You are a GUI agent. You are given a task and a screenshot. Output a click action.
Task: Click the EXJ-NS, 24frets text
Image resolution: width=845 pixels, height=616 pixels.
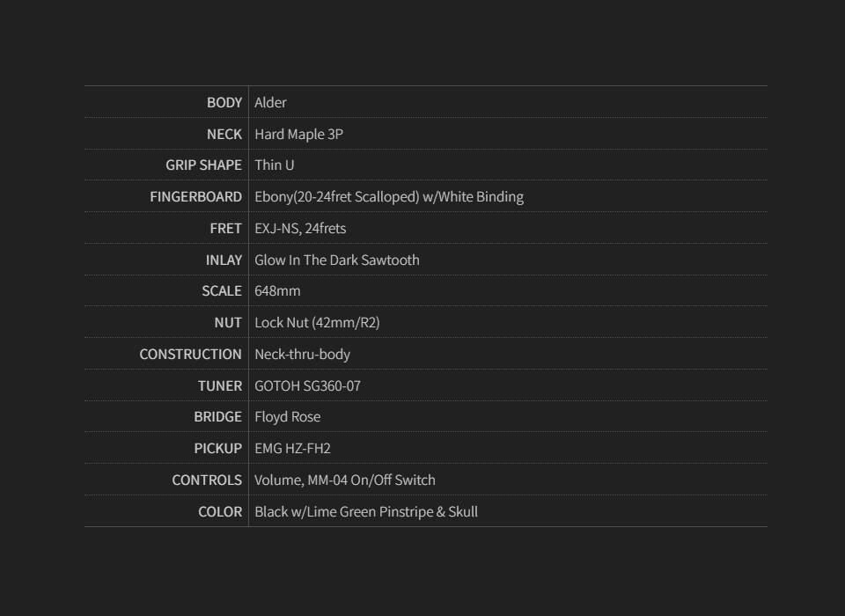pos(300,228)
